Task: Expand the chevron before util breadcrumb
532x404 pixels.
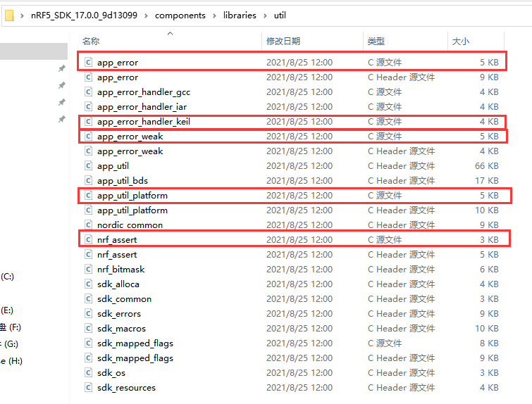Action: (x=266, y=15)
